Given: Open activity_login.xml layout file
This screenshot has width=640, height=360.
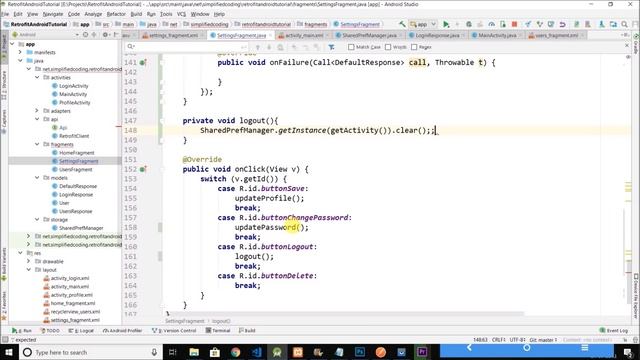Looking at the screenshot, I should click(x=70, y=278).
